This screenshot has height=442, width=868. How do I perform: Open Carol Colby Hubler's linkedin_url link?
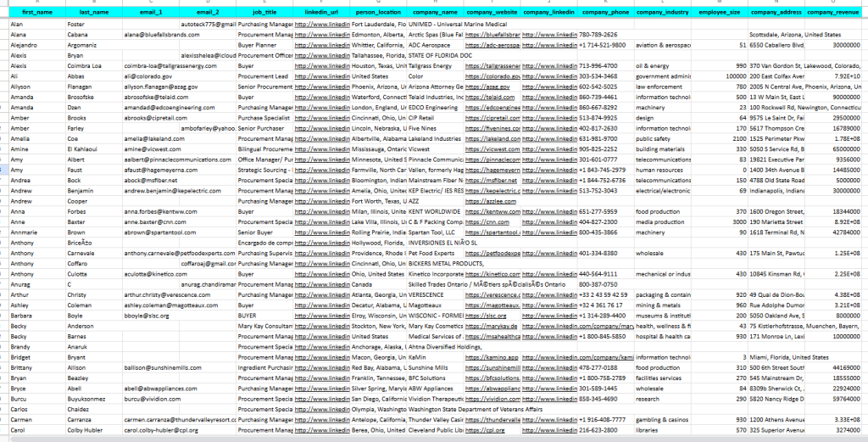(321, 430)
